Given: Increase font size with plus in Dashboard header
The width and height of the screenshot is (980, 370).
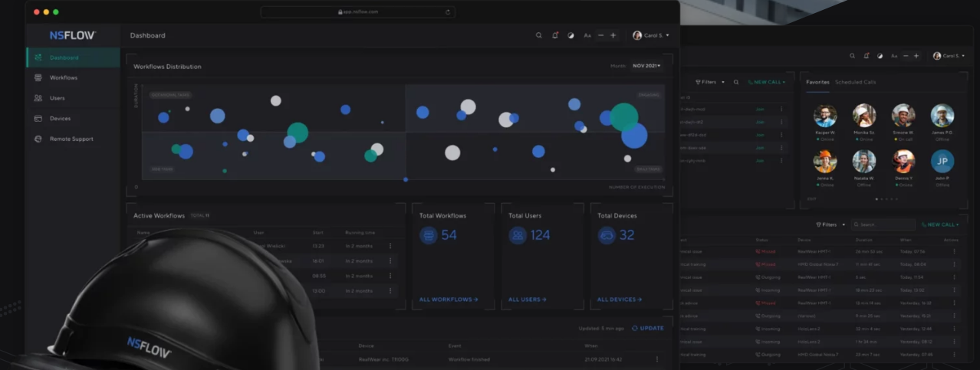Looking at the screenshot, I should click(613, 35).
